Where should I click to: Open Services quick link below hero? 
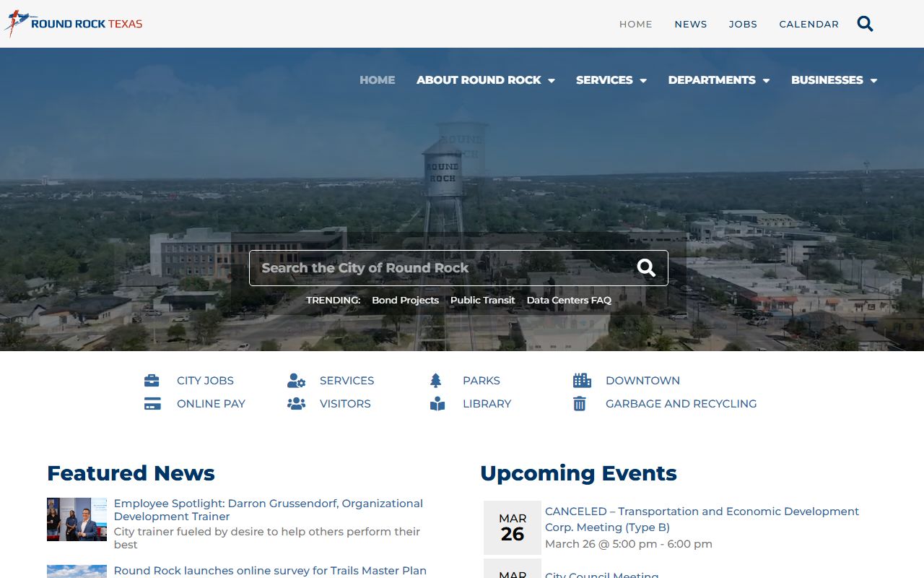[x=346, y=381]
